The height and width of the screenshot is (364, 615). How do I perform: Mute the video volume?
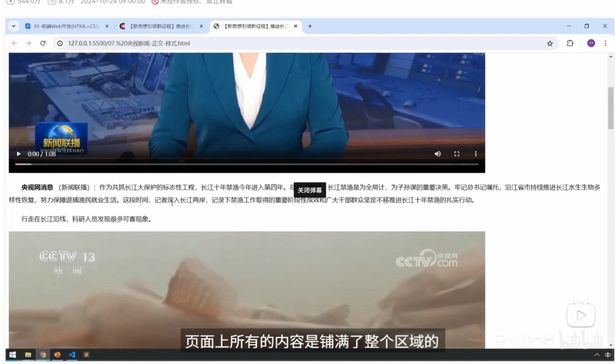[x=437, y=154]
